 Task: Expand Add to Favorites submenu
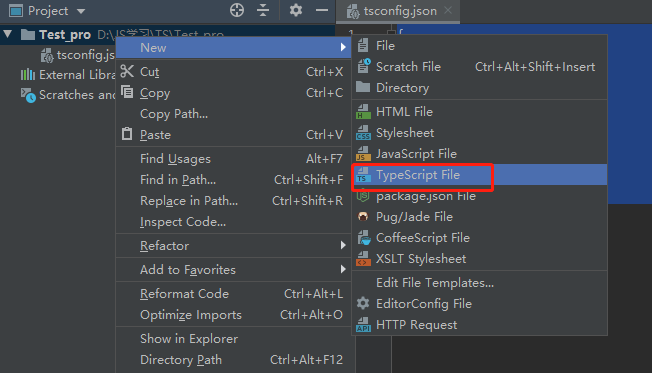233,269
